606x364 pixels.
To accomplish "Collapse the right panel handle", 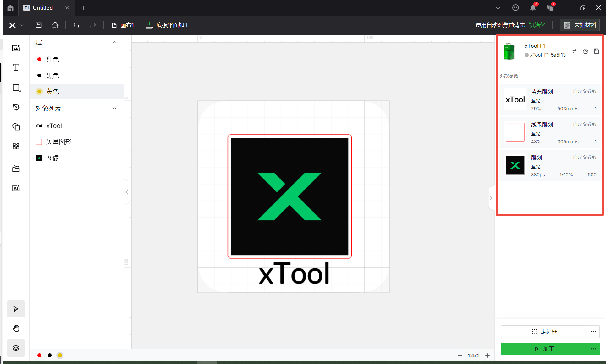I will (491, 198).
